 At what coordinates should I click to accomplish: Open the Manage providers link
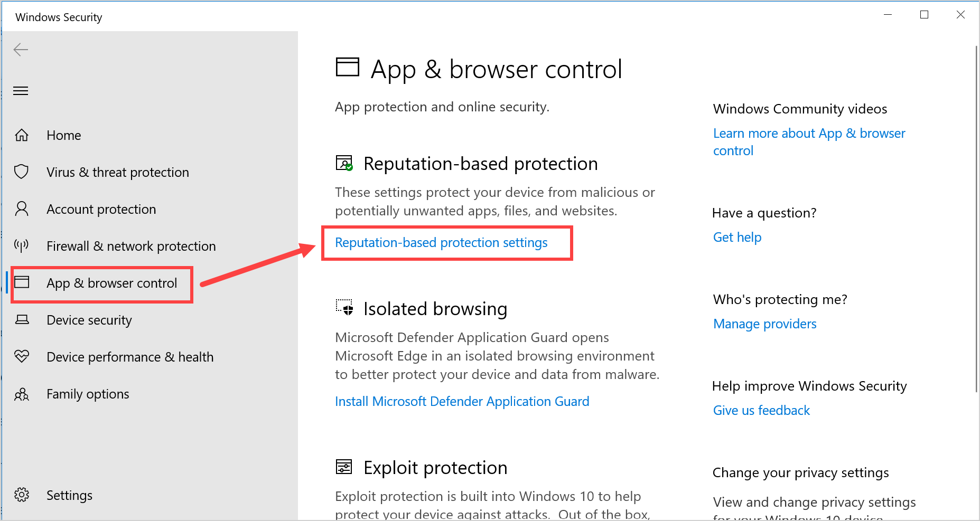[764, 324]
